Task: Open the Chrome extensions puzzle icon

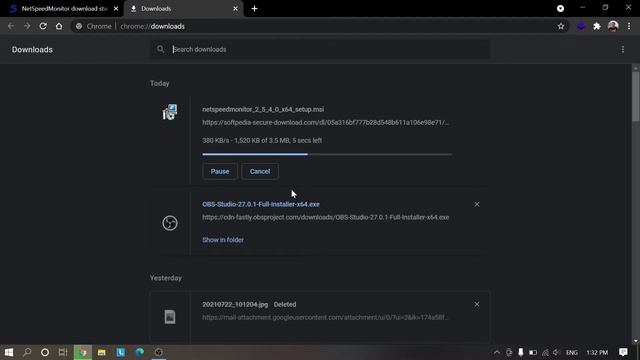Action: (x=597, y=26)
